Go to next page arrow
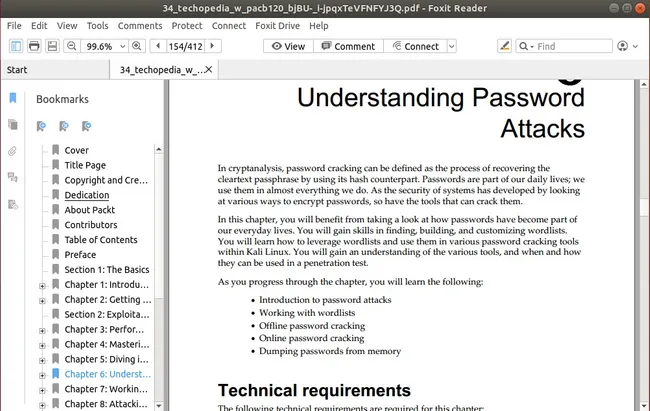This screenshot has height=411, width=650. [x=212, y=46]
